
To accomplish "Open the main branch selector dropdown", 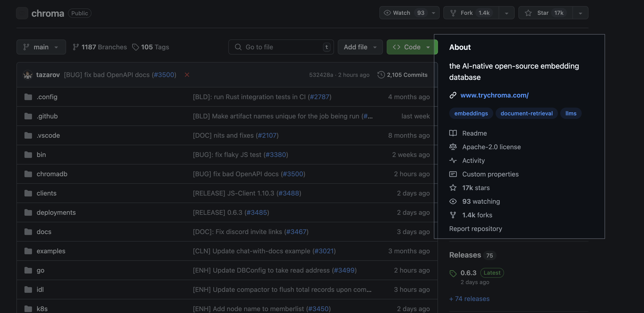I will [x=41, y=47].
